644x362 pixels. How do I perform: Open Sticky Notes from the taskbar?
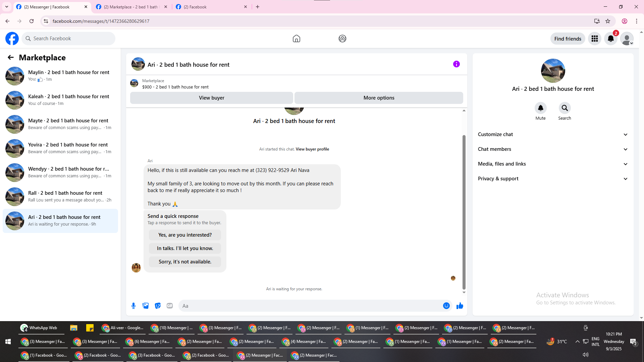[x=90, y=328]
